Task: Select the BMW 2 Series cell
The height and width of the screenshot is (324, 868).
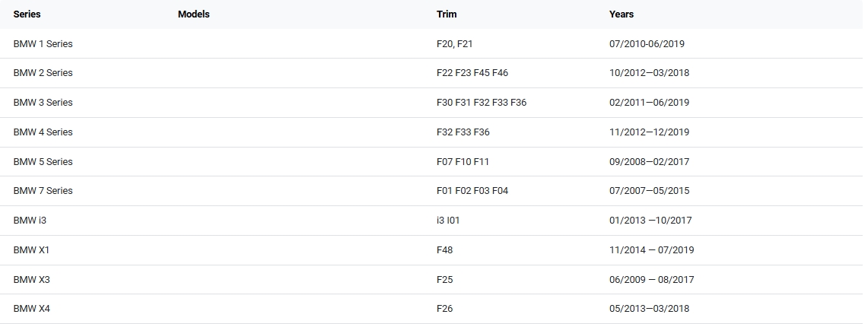Action: [43, 73]
